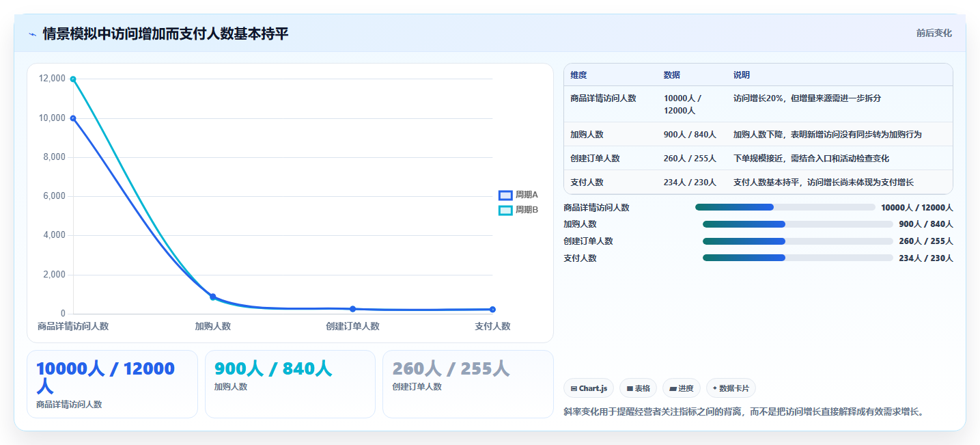
Task: Click the 6,000 y-axis label
Action: tap(55, 196)
